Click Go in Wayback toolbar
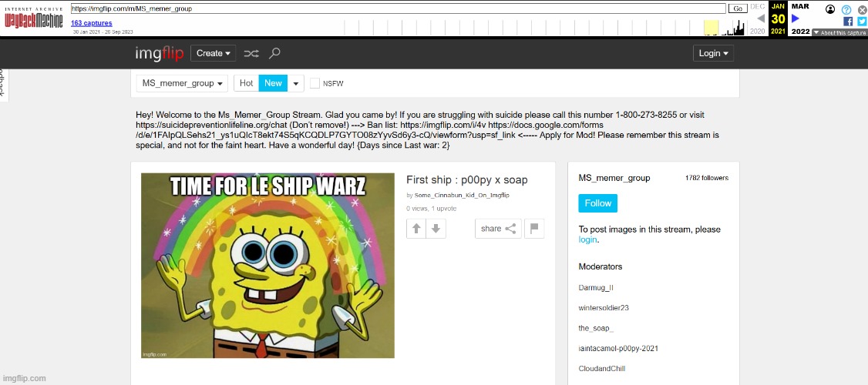This screenshot has width=868, height=385. [x=738, y=8]
